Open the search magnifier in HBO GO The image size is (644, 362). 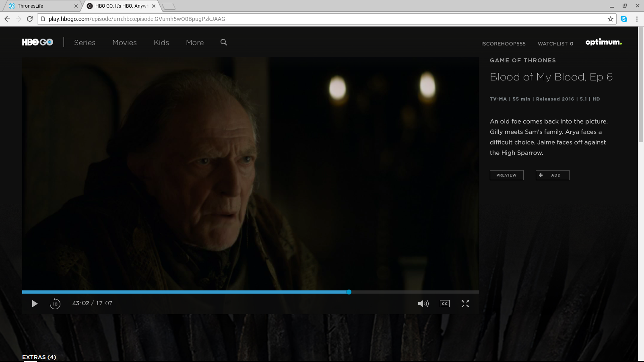pos(224,42)
